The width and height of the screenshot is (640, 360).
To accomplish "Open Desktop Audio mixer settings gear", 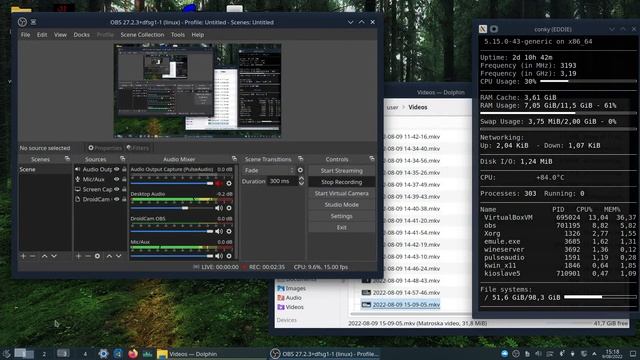I will click(x=229, y=208).
